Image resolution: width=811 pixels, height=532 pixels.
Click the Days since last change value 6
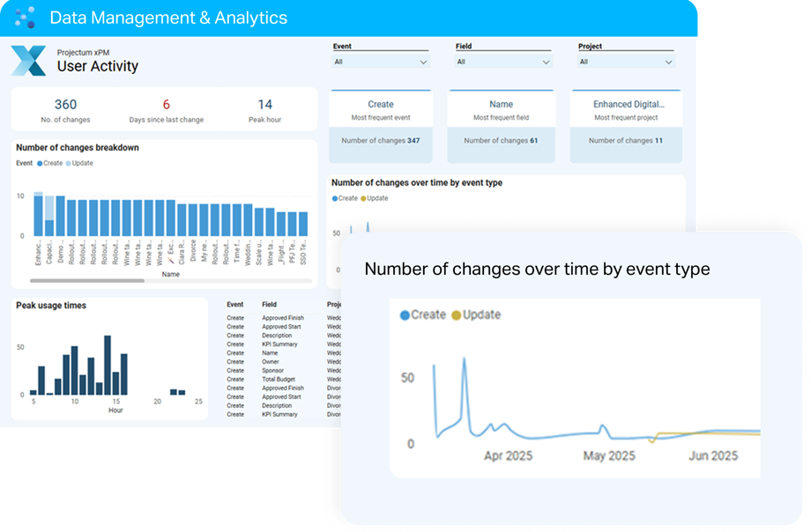(166, 105)
